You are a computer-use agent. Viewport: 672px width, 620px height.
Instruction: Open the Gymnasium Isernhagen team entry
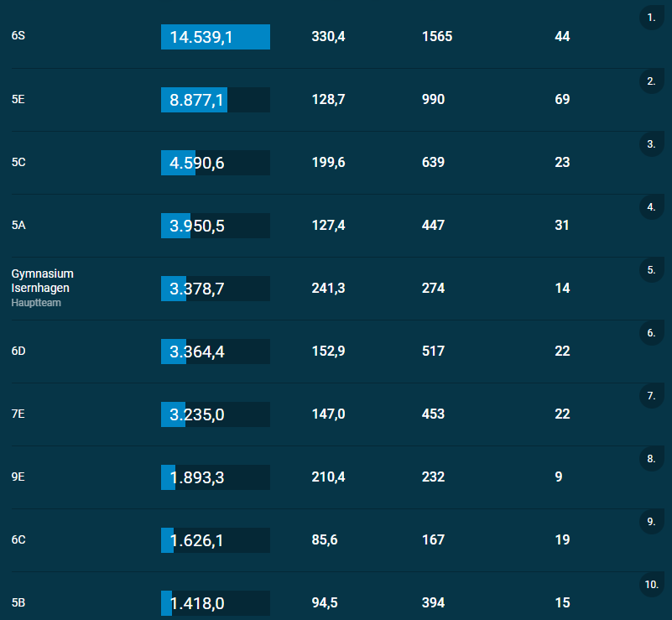click(43, 281)
